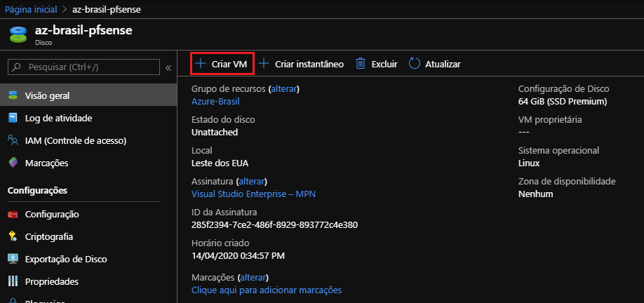Click alterar next to Assinatura
644x303 pixels.
point(253,181)
